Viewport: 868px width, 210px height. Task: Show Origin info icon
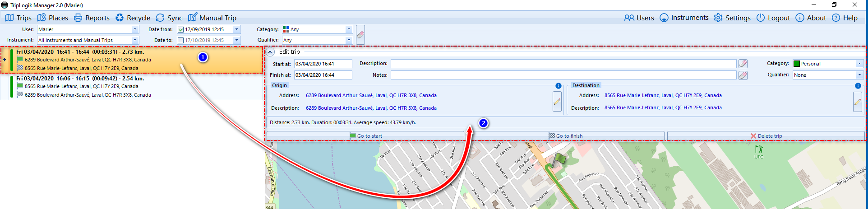[559, 86]
